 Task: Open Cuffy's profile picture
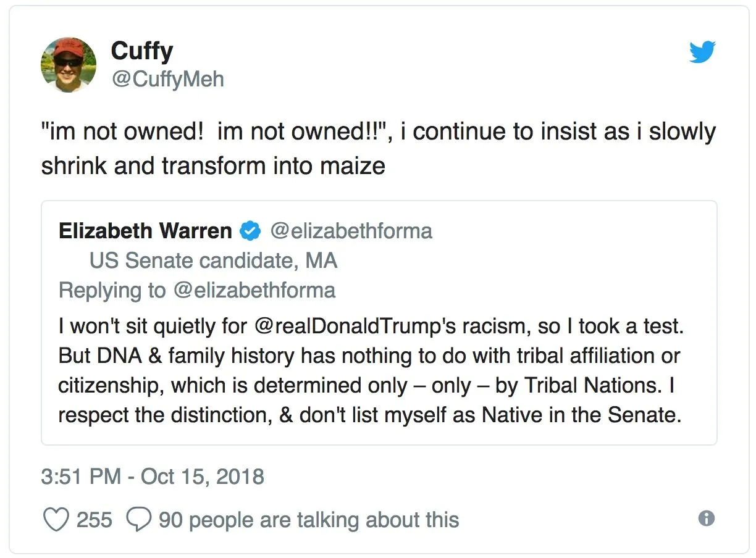pyautogui.click(x=69, y=65)
